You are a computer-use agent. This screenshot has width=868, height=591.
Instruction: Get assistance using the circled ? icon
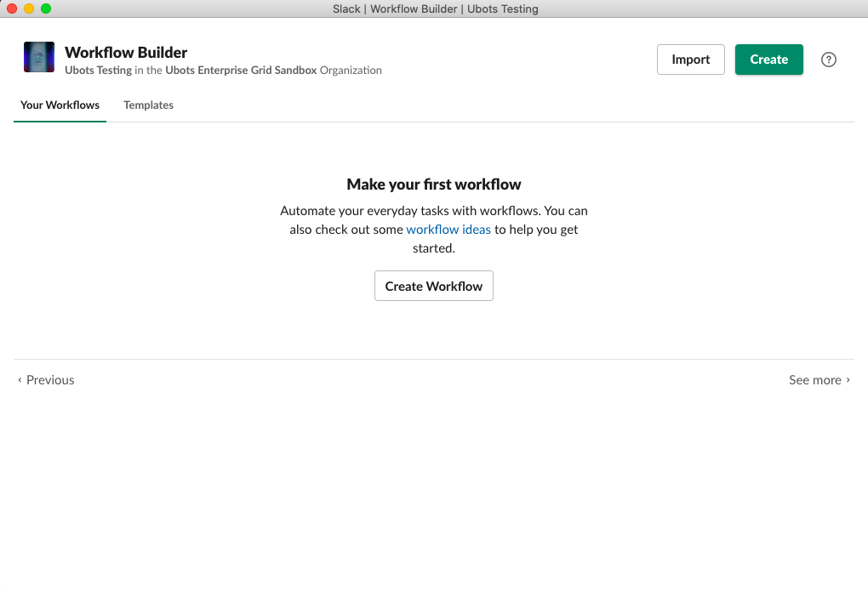click(828, 59)
